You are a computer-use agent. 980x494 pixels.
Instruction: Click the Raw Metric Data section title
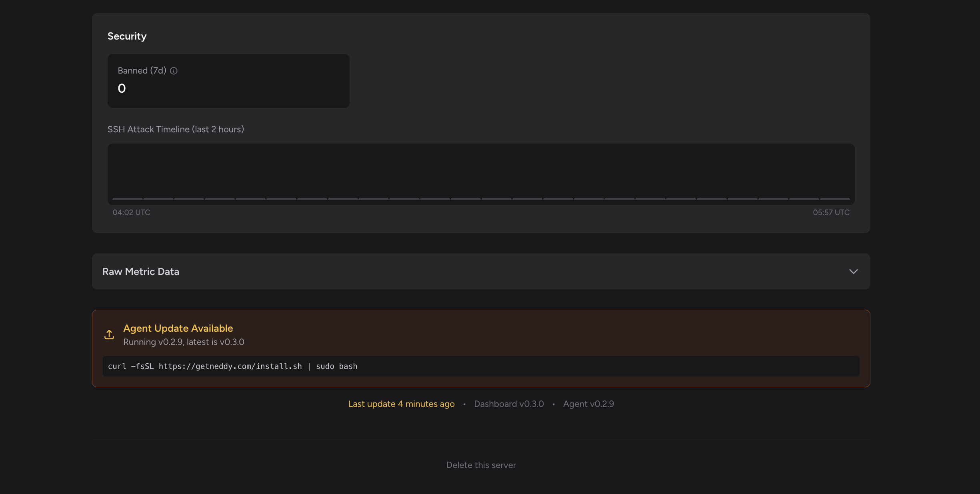(x=141, y=272)
